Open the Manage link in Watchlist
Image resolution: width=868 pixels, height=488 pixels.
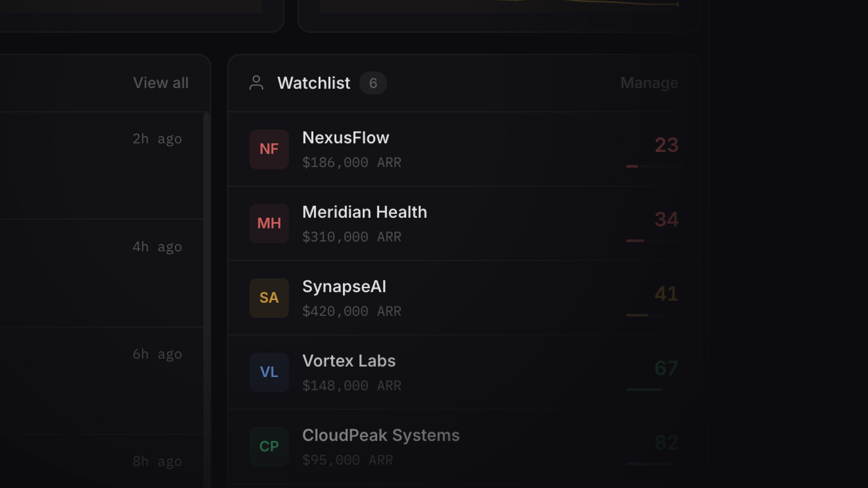[x=649, y=83]
